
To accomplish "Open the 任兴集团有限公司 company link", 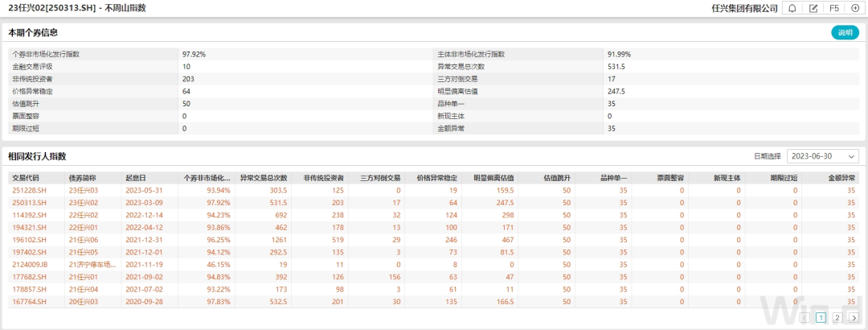I will (744, 8).
